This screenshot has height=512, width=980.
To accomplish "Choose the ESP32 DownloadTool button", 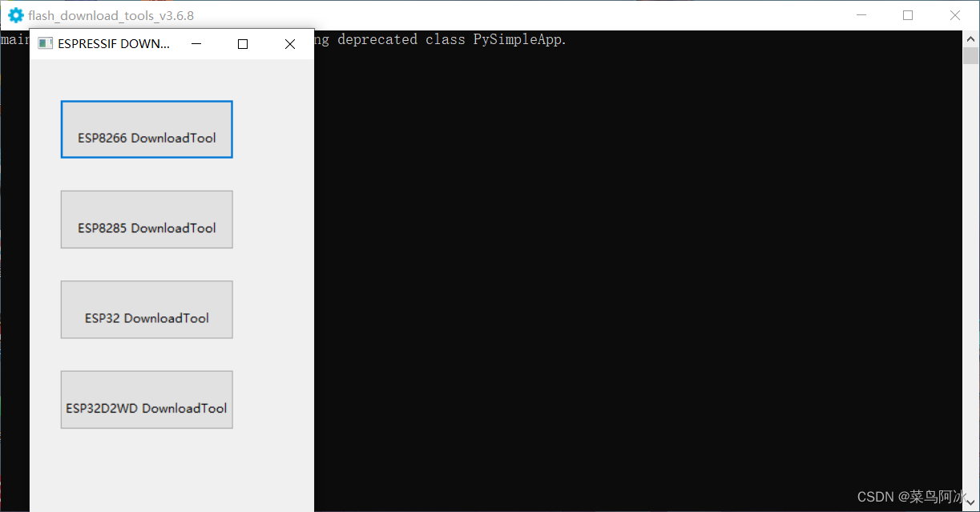I will (147, 309).
